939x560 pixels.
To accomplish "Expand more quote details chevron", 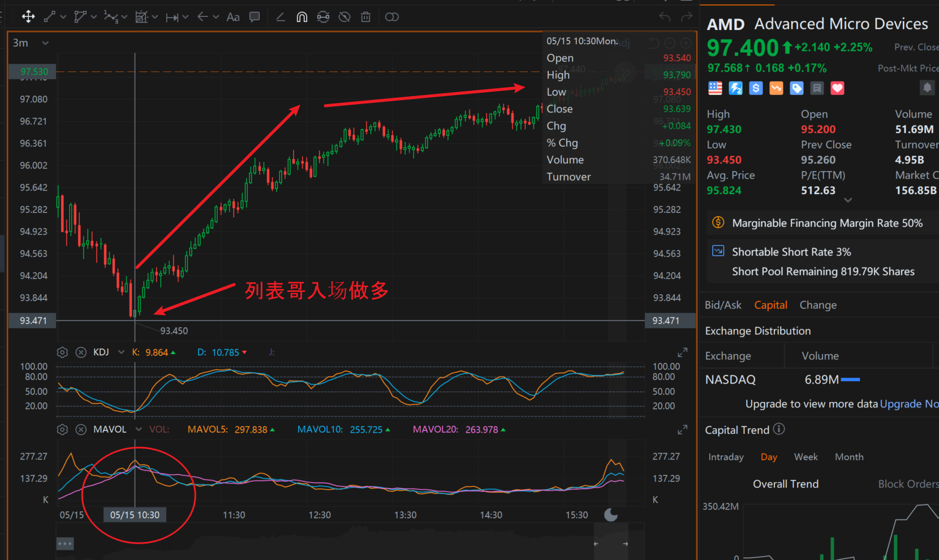I will (848, 200).
